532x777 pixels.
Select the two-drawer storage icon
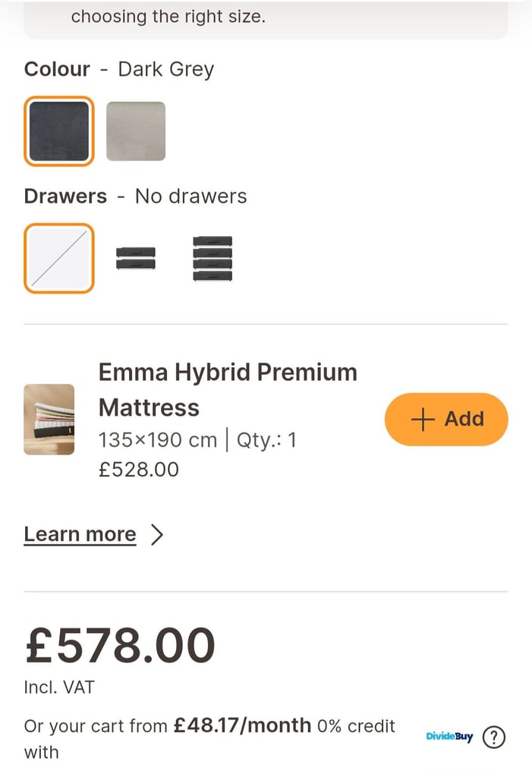[135, 259]
